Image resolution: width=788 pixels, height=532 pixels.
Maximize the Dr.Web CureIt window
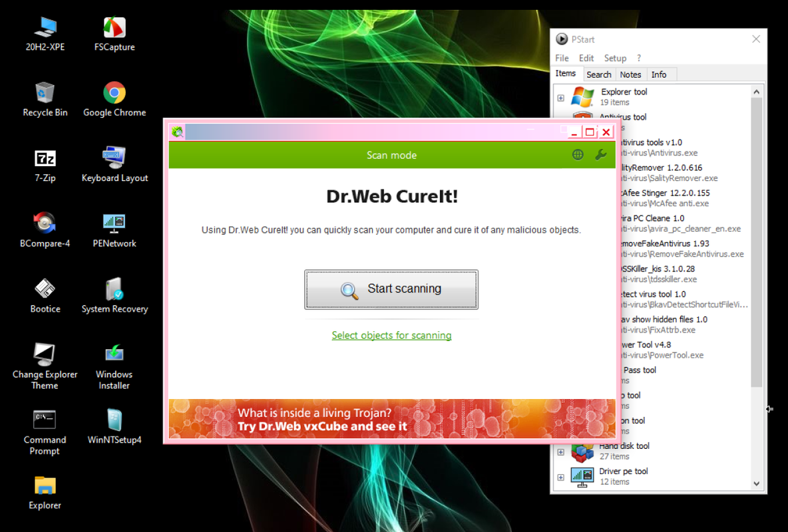tap(590, 132)
